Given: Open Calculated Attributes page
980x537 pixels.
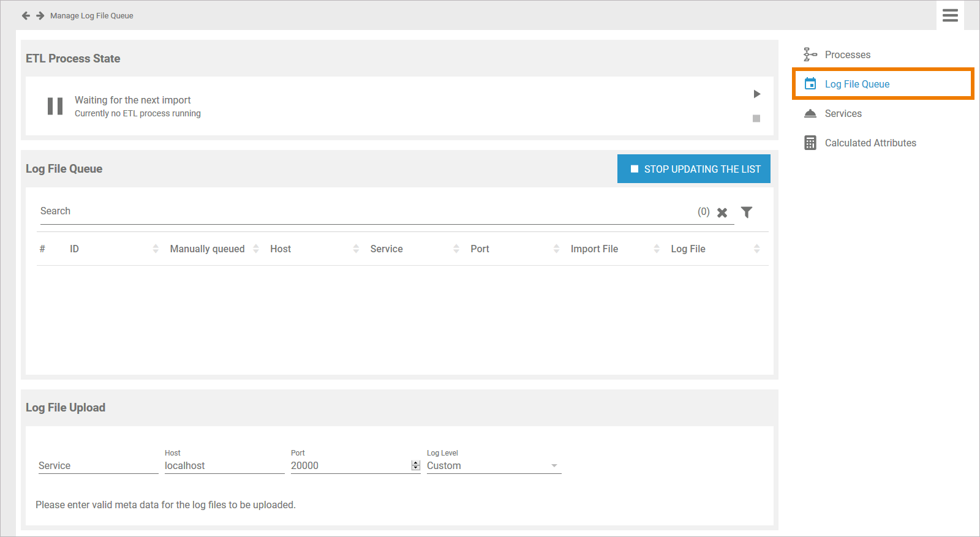Looking at the screenshot, I should 870,143.
